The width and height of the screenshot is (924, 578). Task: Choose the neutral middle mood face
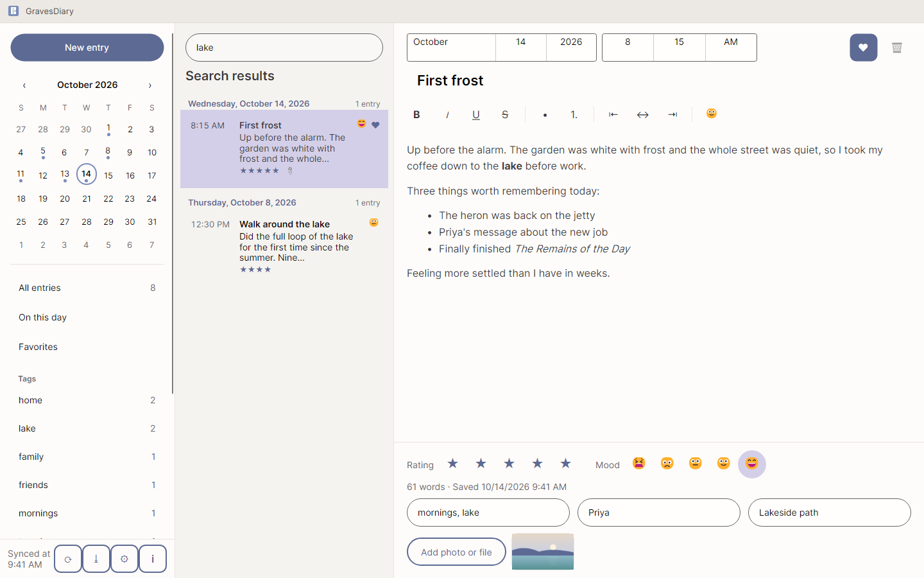pos(696,464)
